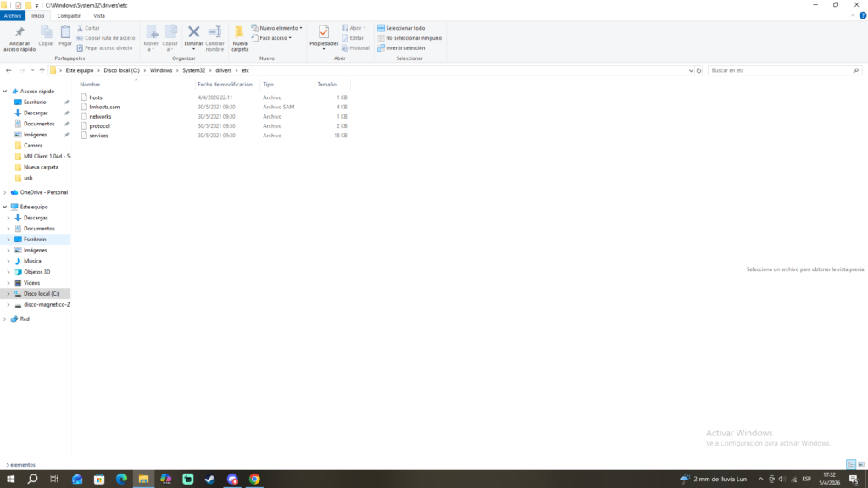Screen dimensions: 868x488
Task: Open Steam from the taskbar
Action: [210, 480]
